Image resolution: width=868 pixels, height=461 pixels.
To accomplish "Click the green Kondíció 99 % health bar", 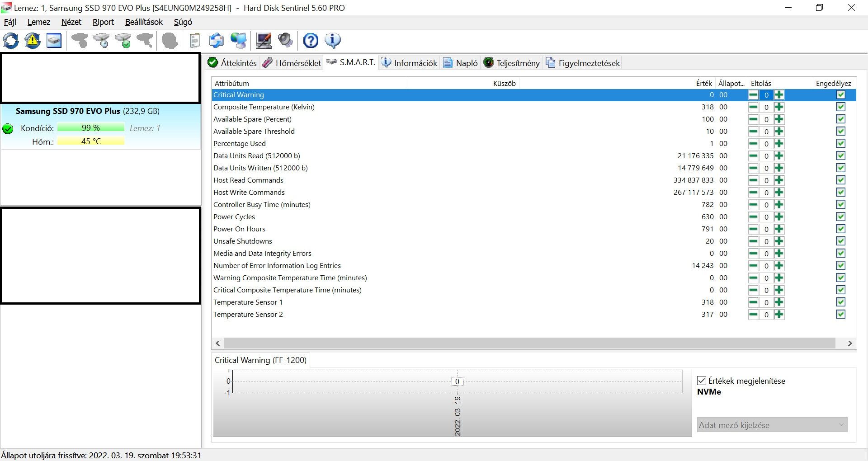I will (91, 128).
